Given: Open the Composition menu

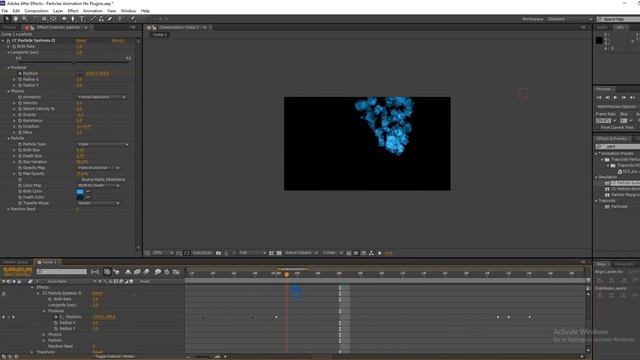Looking at the screenshot, I should pyautogui.click(x=36, y=11).
